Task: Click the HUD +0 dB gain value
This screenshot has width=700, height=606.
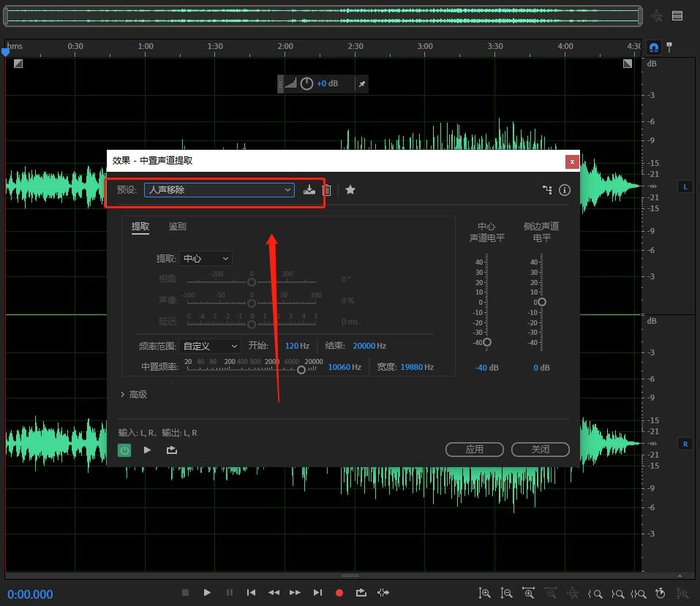Action: coord(327,83)
